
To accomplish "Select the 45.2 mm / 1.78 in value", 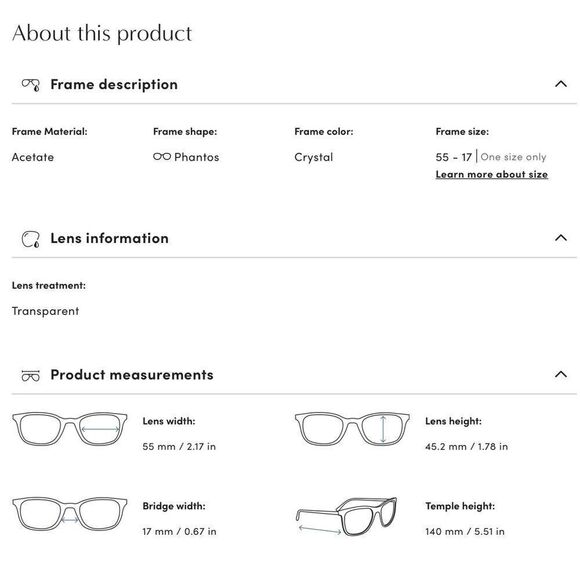I will pyautogui.click(x=466, y=446).
